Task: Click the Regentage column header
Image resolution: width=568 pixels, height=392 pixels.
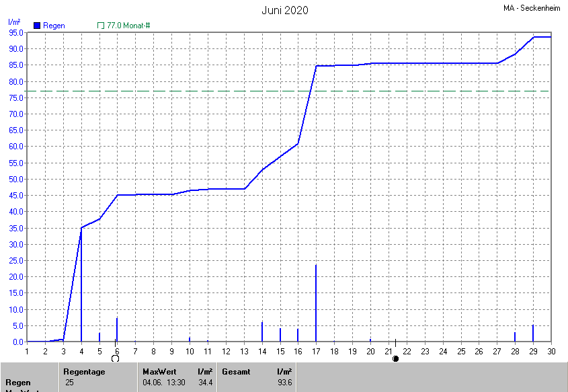Action: (83, 371)
